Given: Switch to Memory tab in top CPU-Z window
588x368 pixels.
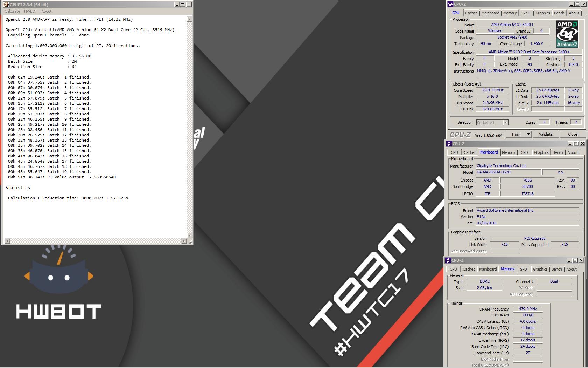Looking at the screenshot, I should pyautogui.click(x=510, y=13).
